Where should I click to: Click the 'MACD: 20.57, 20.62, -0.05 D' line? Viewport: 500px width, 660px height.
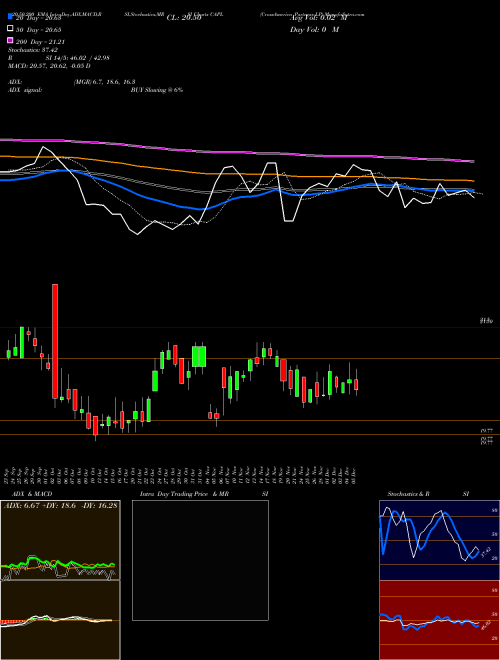(49, 66)
